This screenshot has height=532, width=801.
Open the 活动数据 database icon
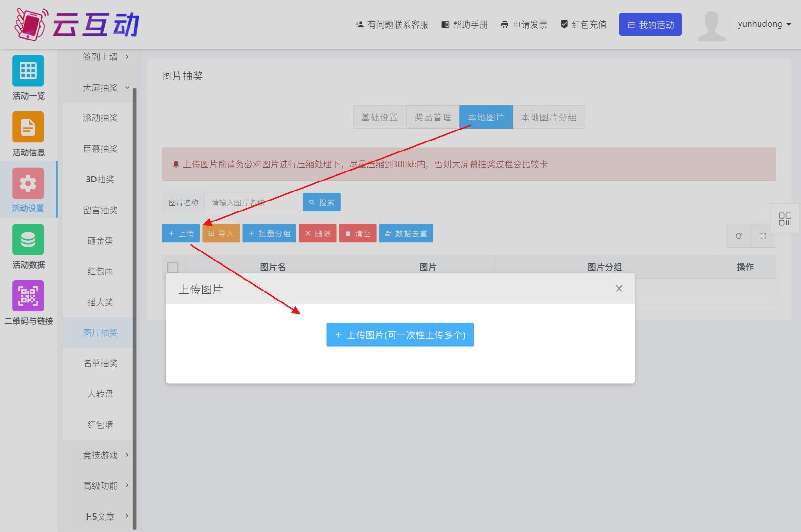coord(28,240)
